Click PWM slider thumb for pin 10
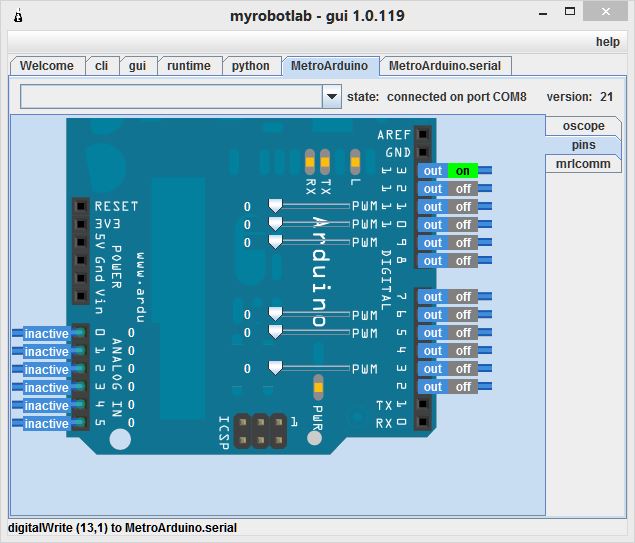The height and width of the screenshot is (543, 635). click(x=275, y=224)
